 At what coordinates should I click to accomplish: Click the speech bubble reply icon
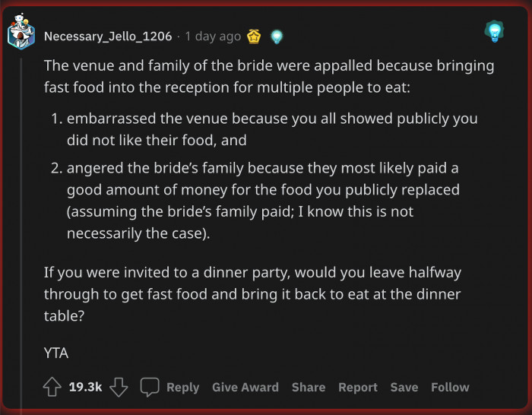[150, 387]
